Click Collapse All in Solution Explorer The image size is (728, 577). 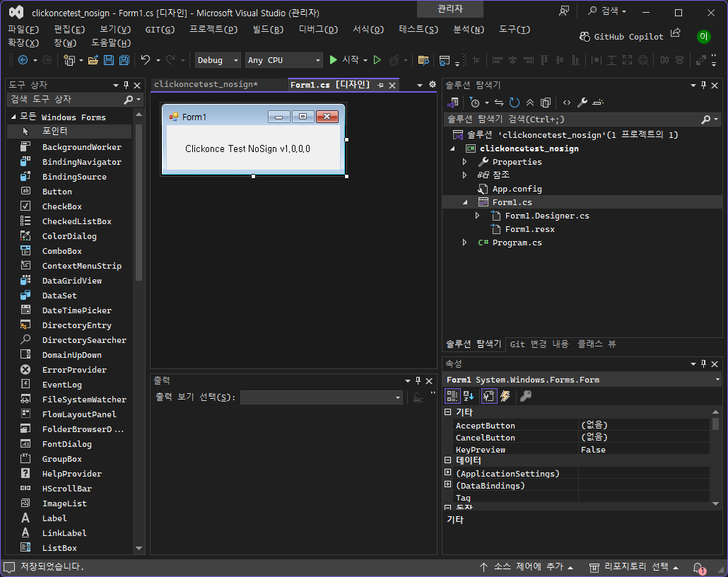[x=530, y=103]
